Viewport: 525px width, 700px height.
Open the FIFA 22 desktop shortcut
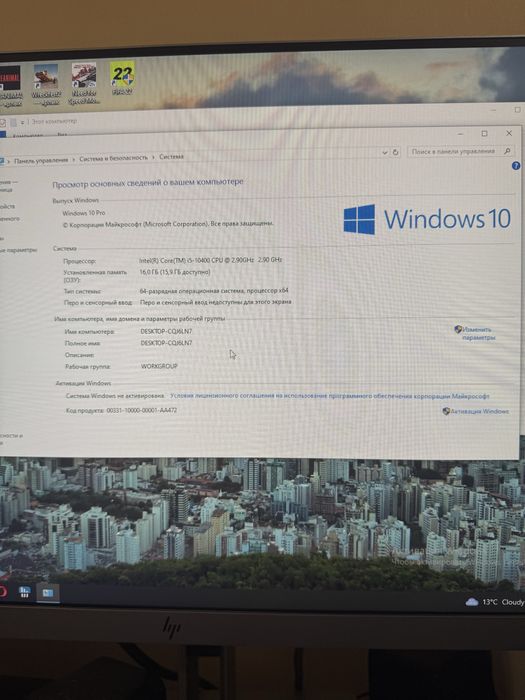click(x=122, y=78)
